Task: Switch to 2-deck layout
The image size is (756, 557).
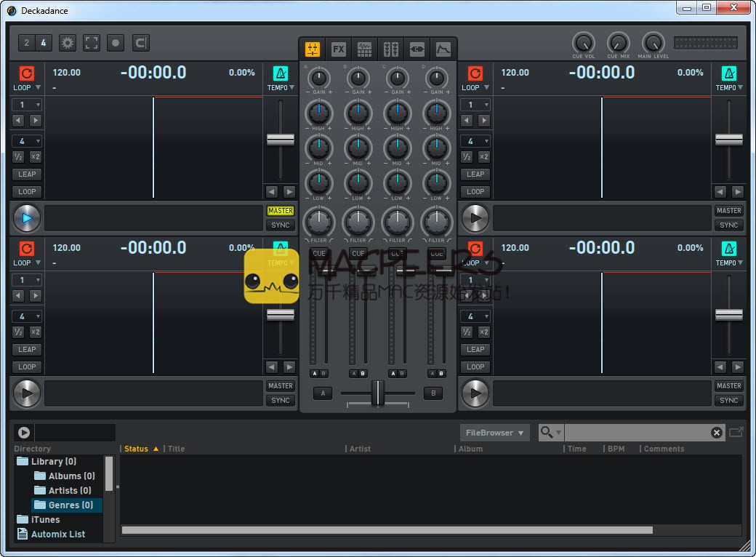Action: (27, 43)
